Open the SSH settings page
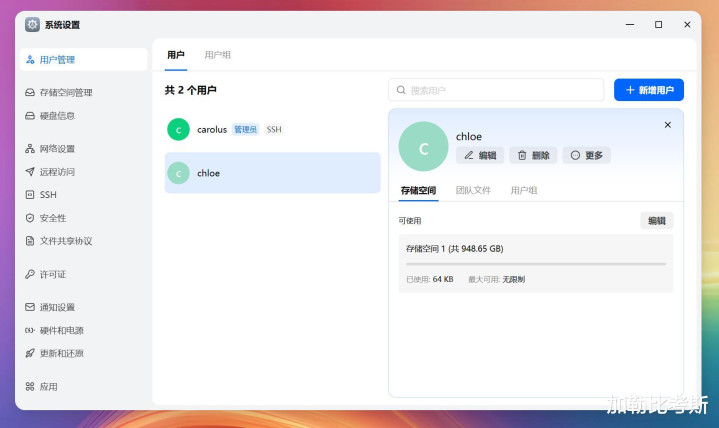Screen dimensions: 719x428 click(x=41, y=195)
